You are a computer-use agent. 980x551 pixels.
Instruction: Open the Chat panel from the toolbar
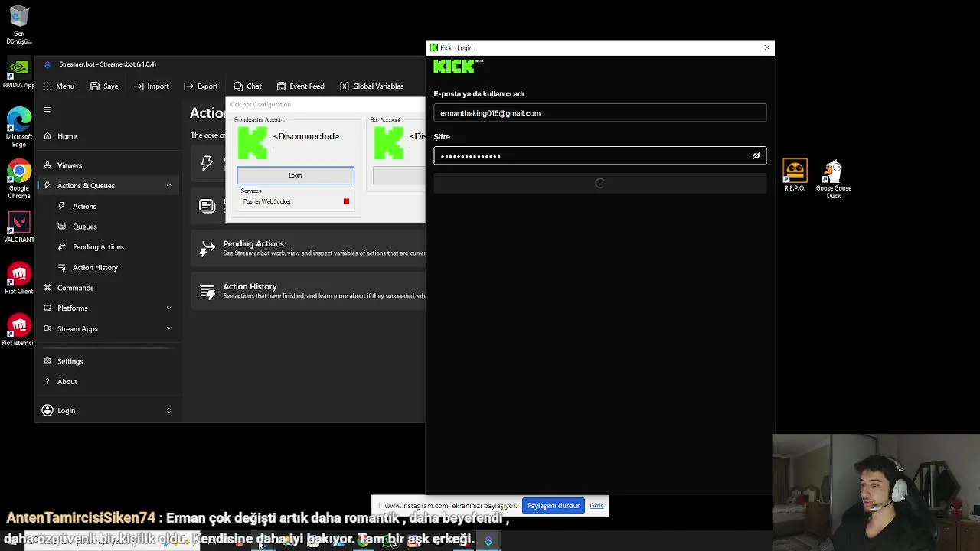pos(247,86)
